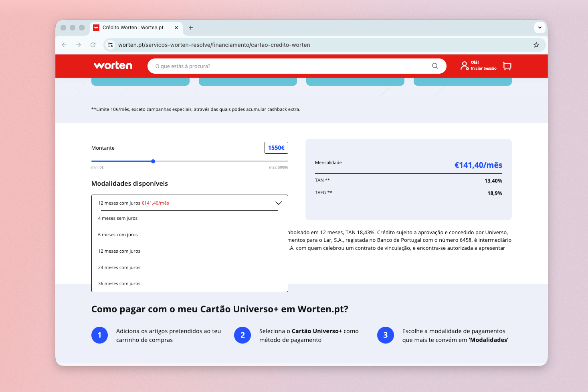This screenshot has height=392, width=588.
Task: Click the search magnifier icon
Action: [435, 66]
